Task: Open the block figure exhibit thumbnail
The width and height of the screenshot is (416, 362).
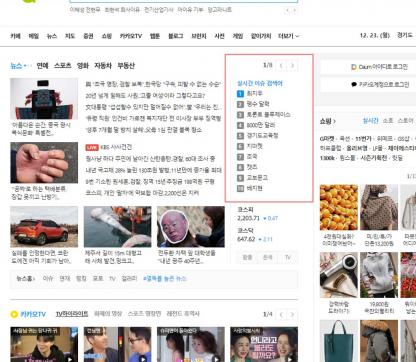Action: click(44, 99)
